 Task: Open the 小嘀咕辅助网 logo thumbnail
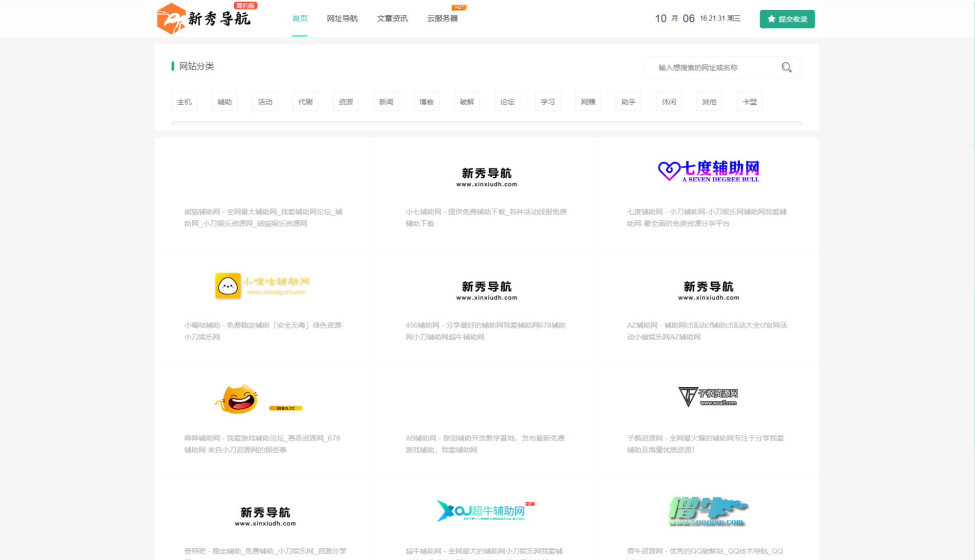(x=262, y=286)
